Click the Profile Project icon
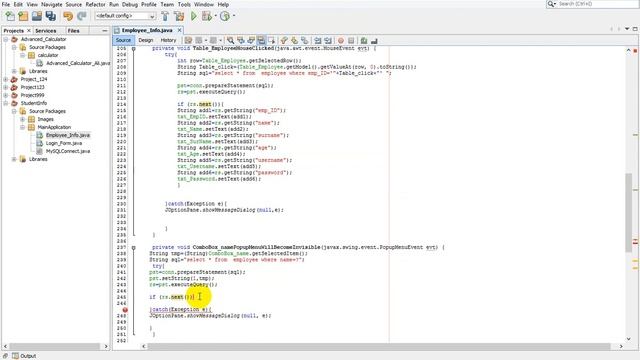The width and height of the screenshot is (640, 360). coord(225,16)
